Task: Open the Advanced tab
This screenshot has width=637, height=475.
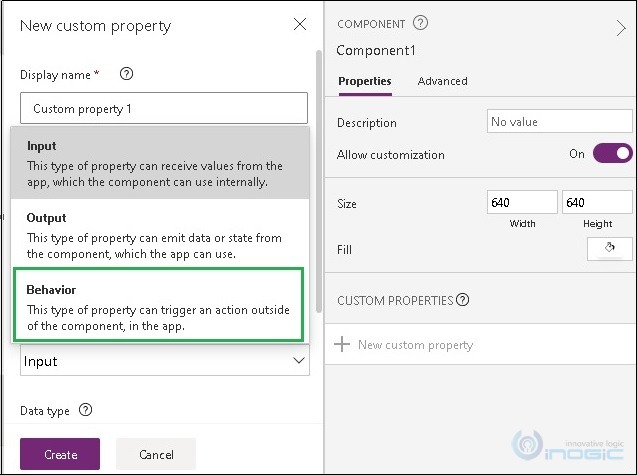Action: point(442,81)
